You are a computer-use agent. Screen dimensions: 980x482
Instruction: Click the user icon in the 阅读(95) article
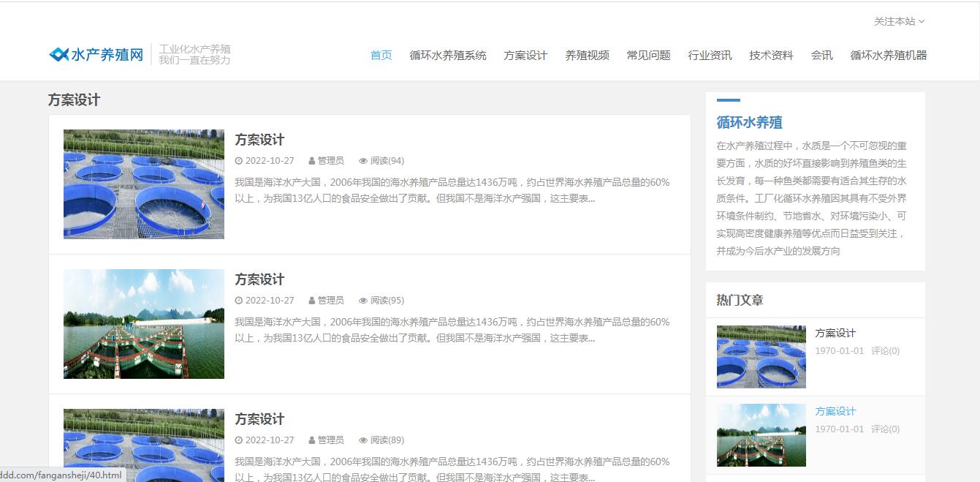click(x=312, y=301)
